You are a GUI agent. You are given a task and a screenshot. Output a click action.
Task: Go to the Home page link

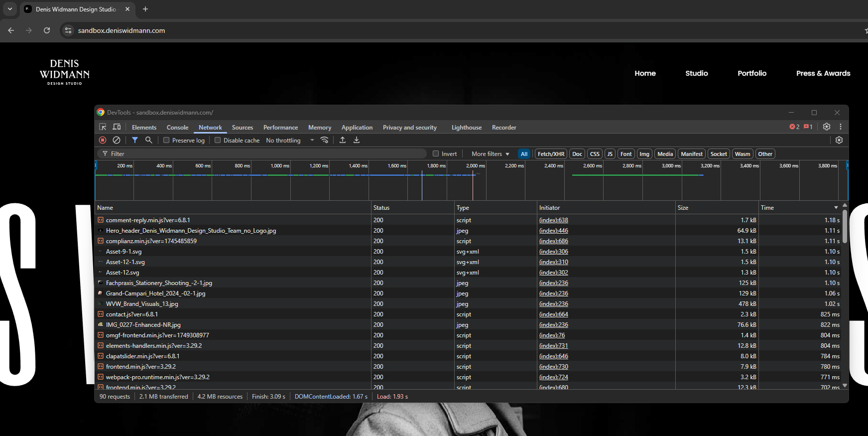(x=645, y=73)
